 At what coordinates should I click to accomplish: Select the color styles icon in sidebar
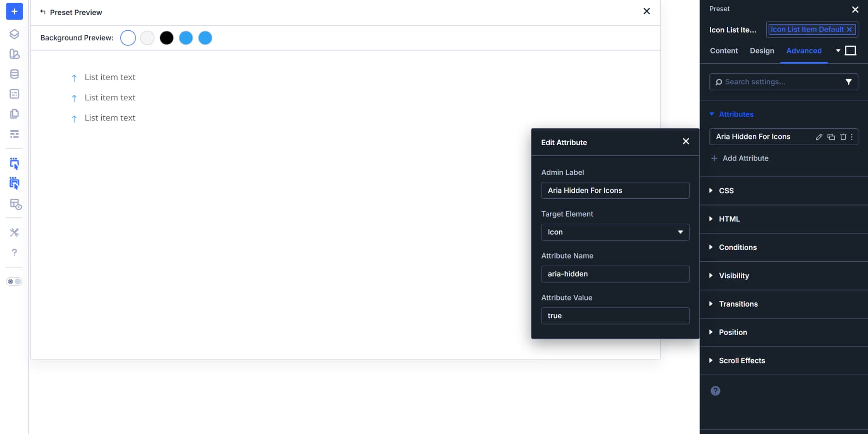coord(14,54)
